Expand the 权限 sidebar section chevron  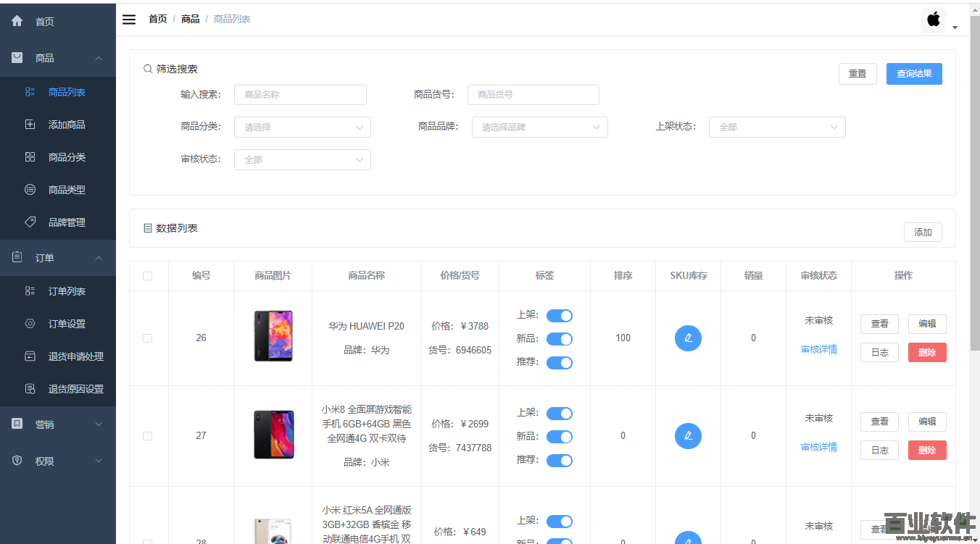click(99, 461)
